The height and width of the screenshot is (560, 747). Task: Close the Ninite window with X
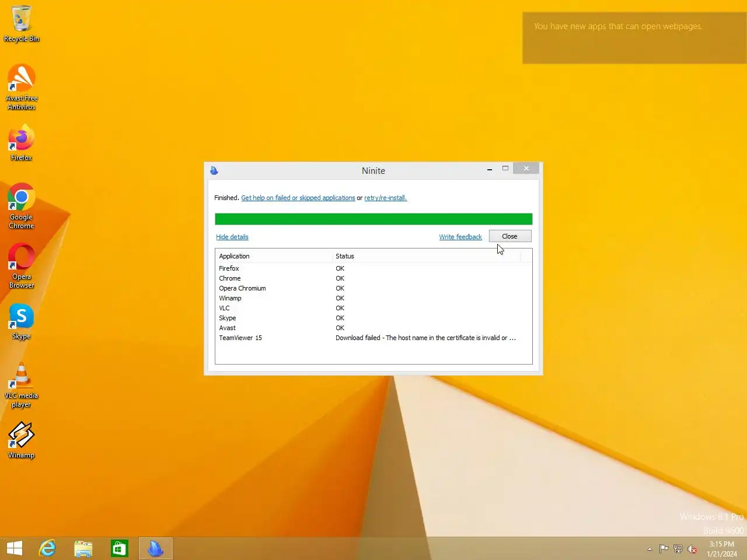click(x=526, y=169)
